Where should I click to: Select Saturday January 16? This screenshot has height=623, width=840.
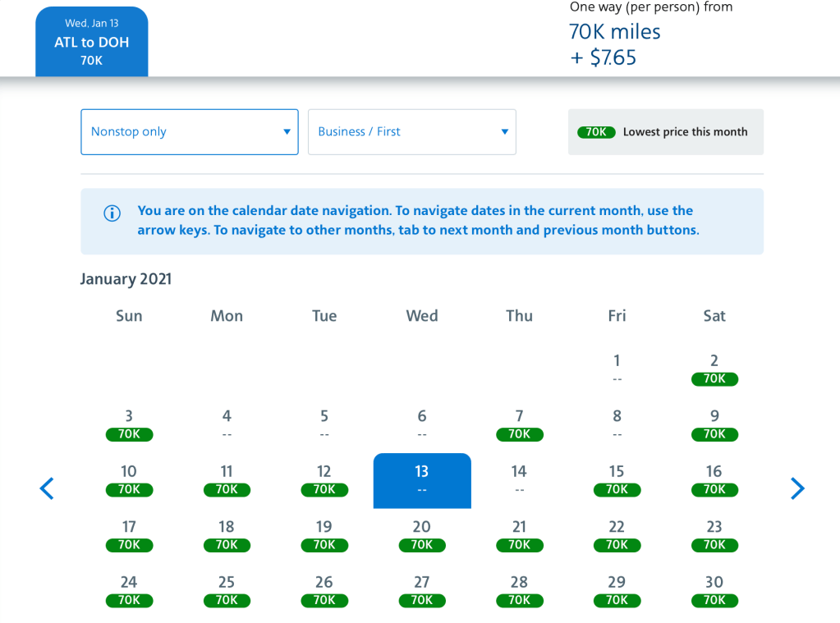pos(714,479)
